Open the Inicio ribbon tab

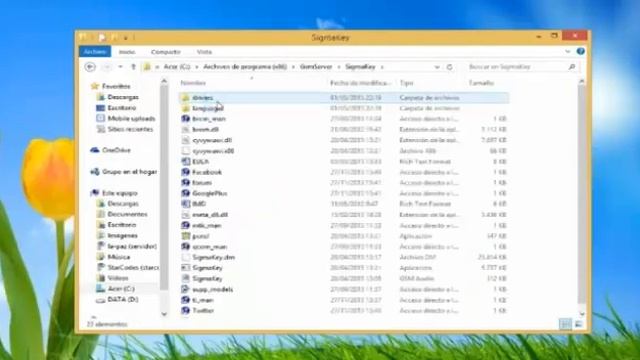pos(127,52)
